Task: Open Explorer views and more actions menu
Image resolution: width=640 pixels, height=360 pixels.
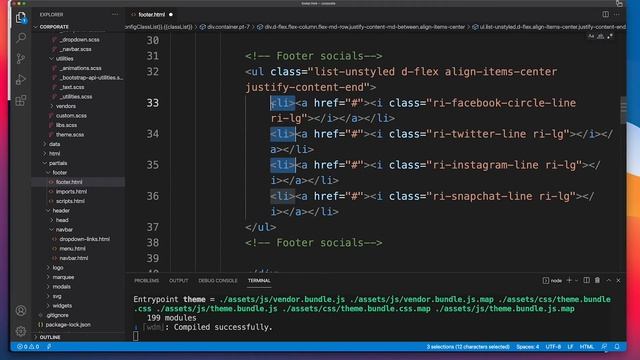Action: [x=115, y=14]
